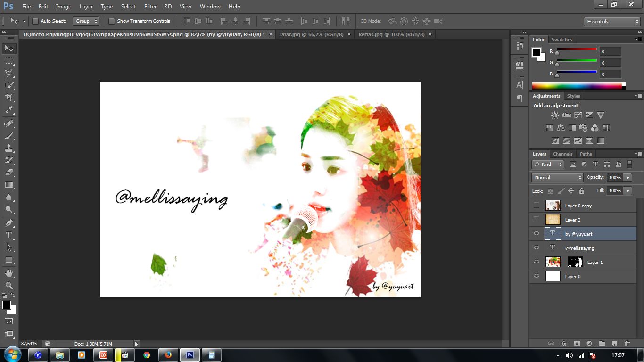The image size is (644, 362).
Task: Click the Windows Start button
Action: coord(12,355)
